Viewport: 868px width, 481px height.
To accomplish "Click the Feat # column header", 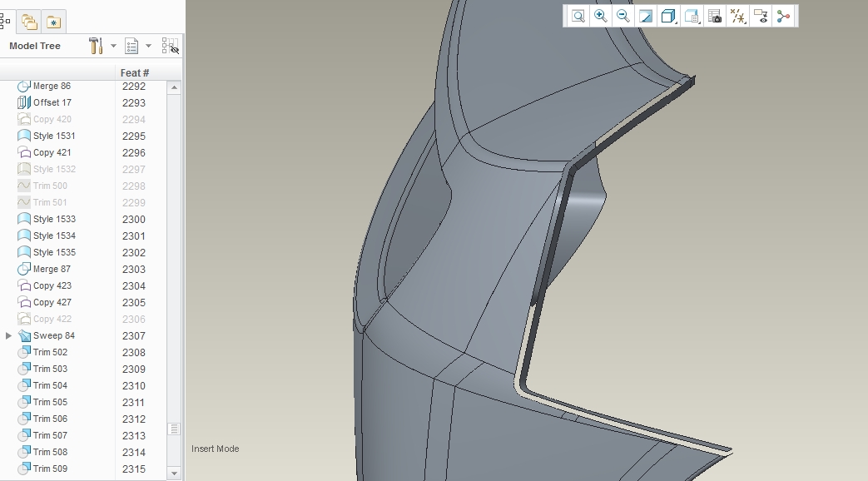I will pos(135,73).
